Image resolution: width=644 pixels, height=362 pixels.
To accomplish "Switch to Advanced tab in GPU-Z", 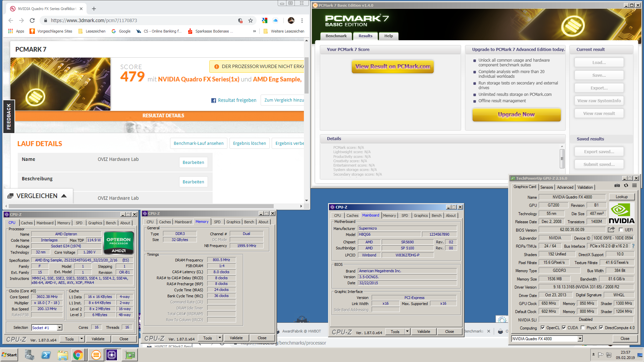I will (565, 187).
